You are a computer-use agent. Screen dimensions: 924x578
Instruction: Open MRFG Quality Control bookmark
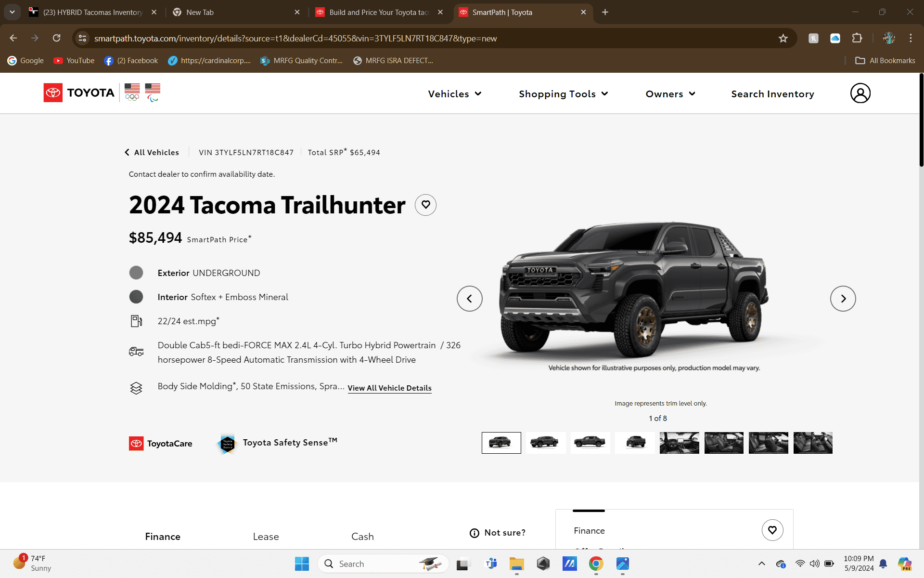pyautogui.click(x=302, y=61)
